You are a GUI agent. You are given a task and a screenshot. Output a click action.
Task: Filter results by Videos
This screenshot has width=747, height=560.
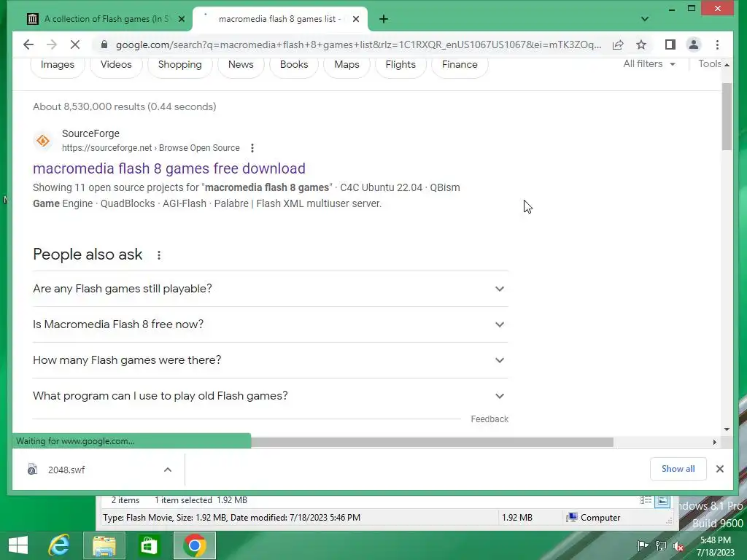click(116, 65)
